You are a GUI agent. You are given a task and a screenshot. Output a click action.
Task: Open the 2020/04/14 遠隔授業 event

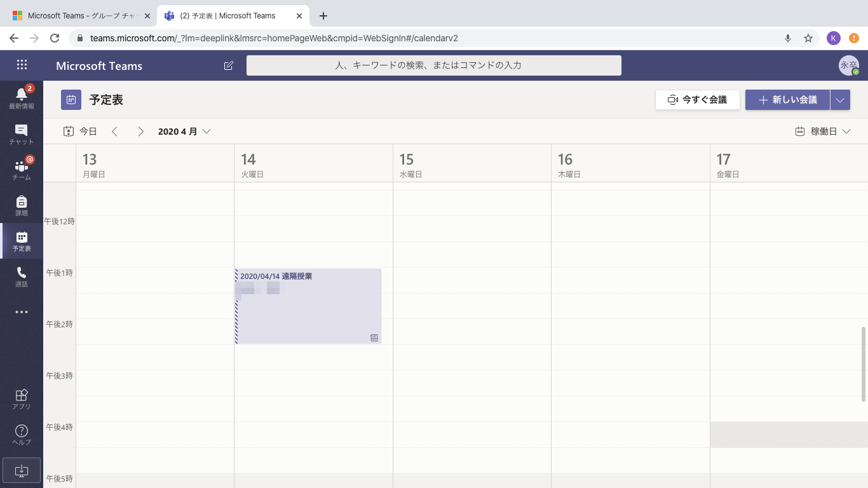[308, 306]
